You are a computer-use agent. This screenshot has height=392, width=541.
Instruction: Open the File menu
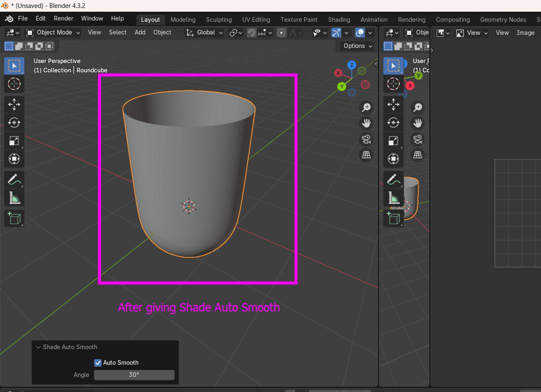[x=23, y=18]
